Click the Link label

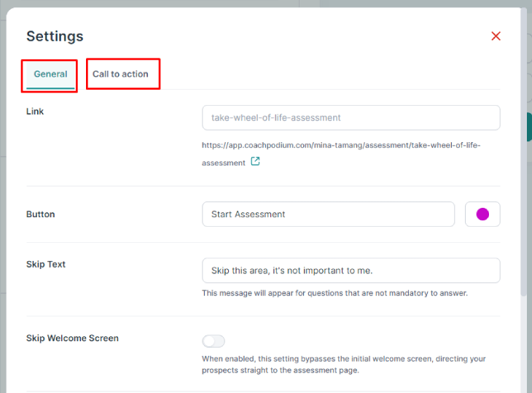pyautogui.click(x=35, y=112)
